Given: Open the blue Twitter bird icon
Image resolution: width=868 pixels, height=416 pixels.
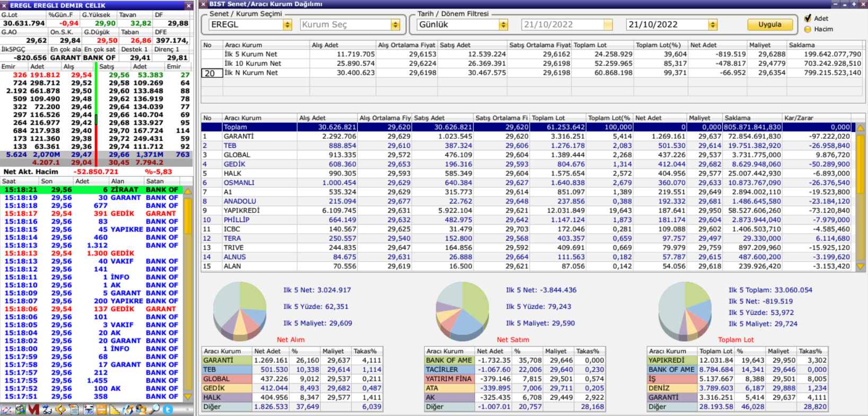Looking at the screenshot, I should tap(168, 410).
